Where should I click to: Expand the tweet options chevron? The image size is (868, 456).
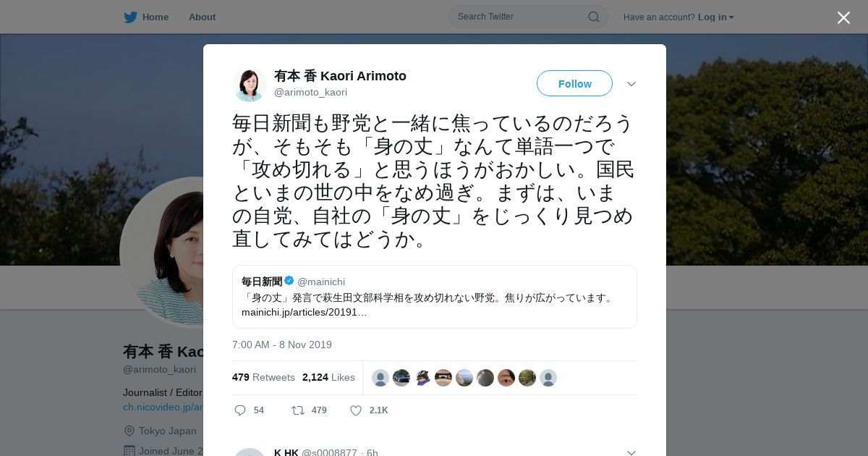(631, 84)
